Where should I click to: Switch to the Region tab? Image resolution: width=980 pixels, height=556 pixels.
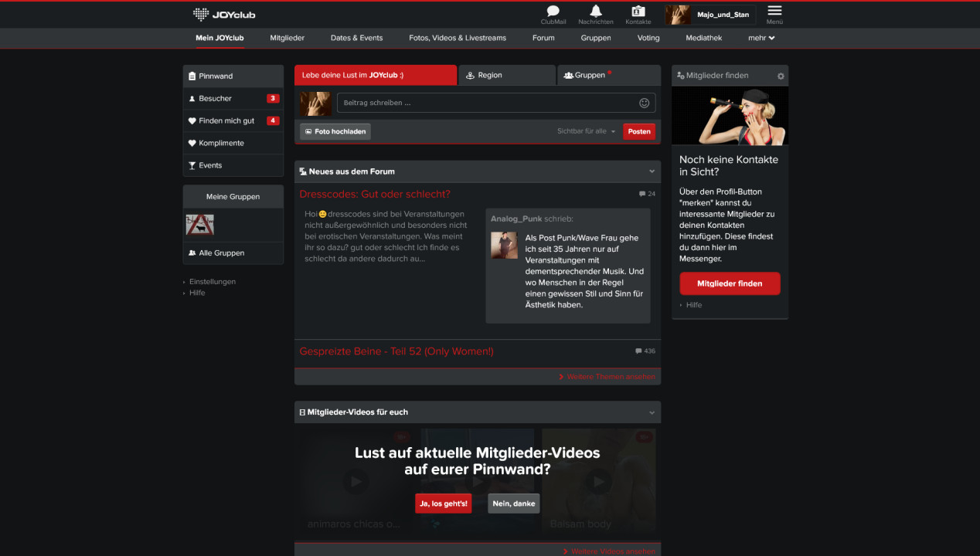[506, 76]
